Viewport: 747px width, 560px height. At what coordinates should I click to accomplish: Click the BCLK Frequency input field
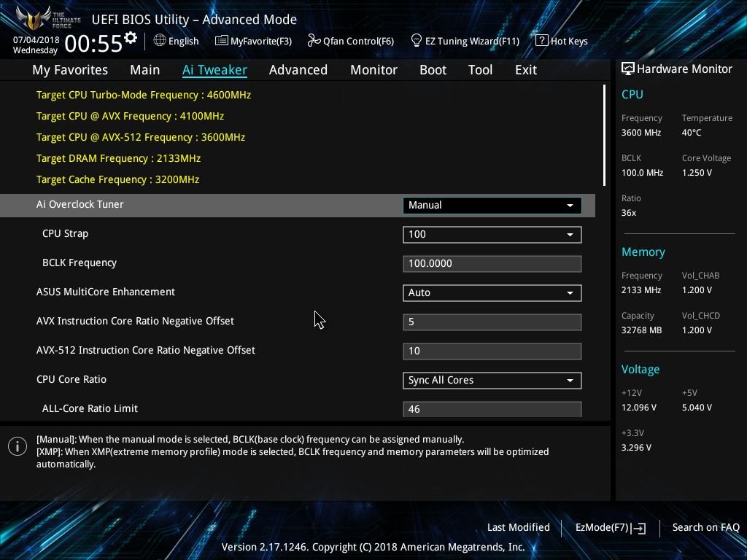tap(492, 263)
